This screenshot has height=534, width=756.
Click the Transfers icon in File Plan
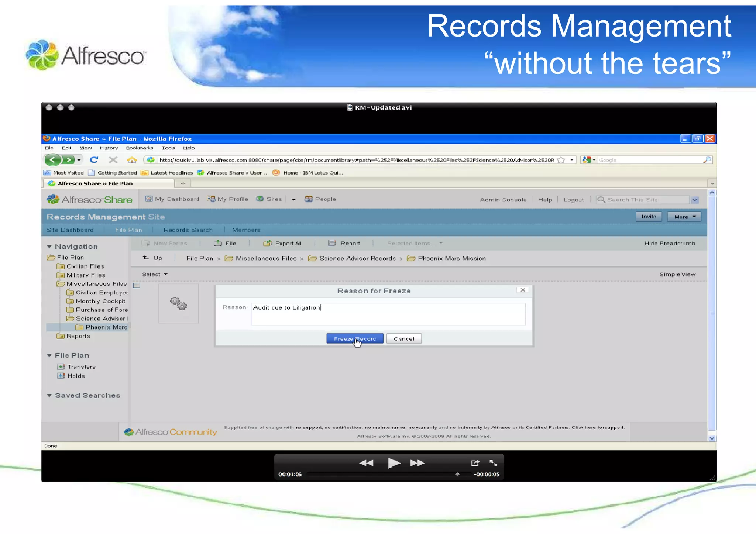pyautogui.click(x=61, y=366)
